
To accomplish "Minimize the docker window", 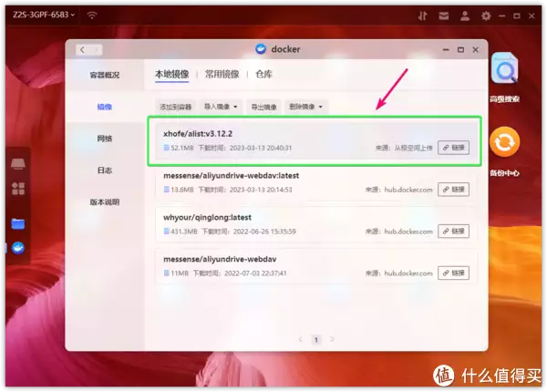I will click(446, 50).
